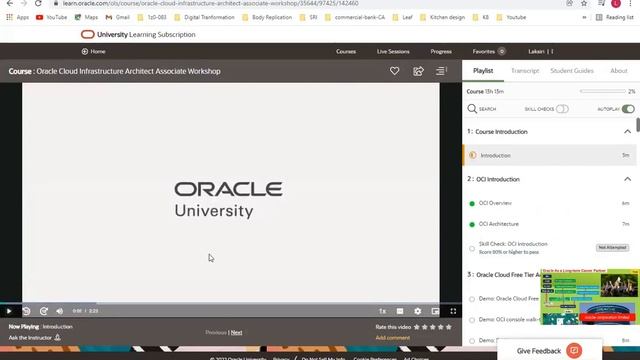640x360 pixels.
Task: Add course to favorites with heart icon
Action: [x=394, y=71]
